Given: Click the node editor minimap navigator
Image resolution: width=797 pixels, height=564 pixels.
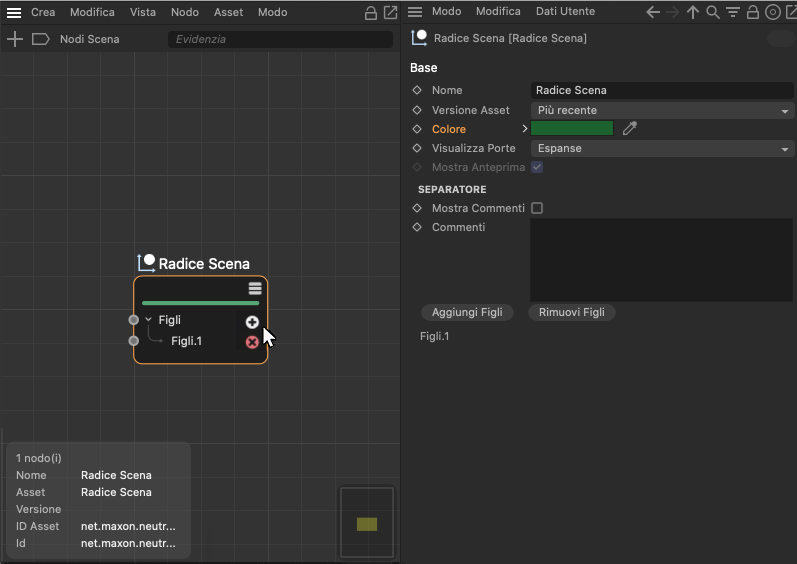Looking at the screenshot, I should click(x=367, y=523).
